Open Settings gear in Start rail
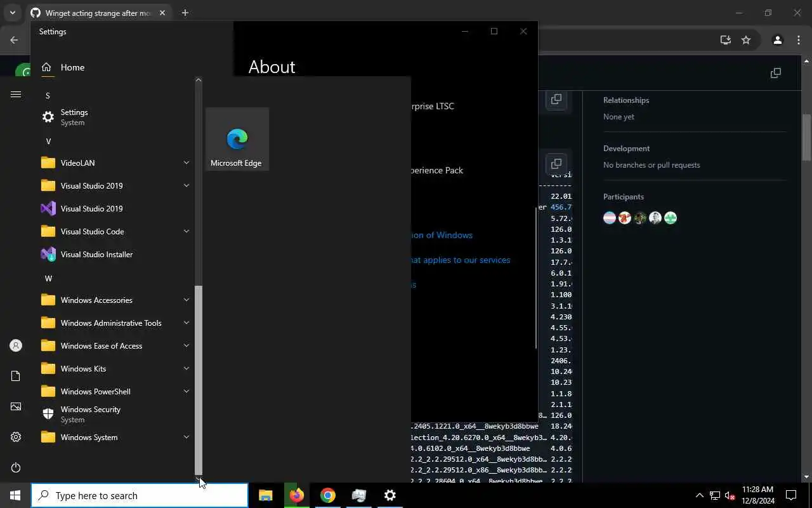The height and width of the screenshot is (508, 812). [x=16, y=437]
